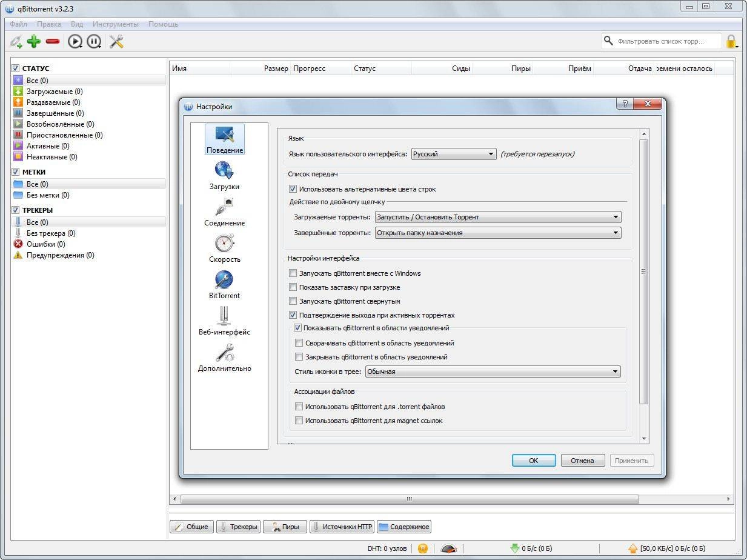Click the green plus add torrent icon

[x=34, y=41]
